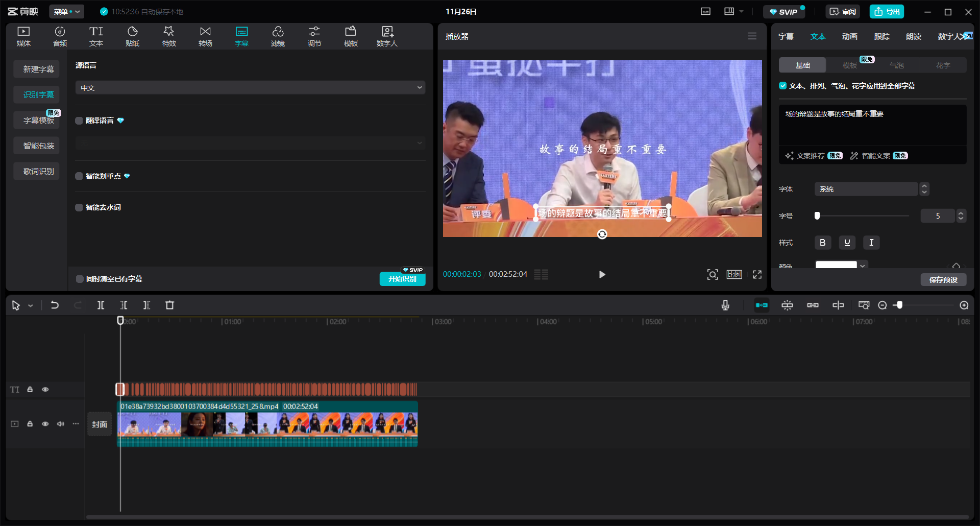
Task: Click the microphone record voiceover icon
Action: click(x=725, y=305)
